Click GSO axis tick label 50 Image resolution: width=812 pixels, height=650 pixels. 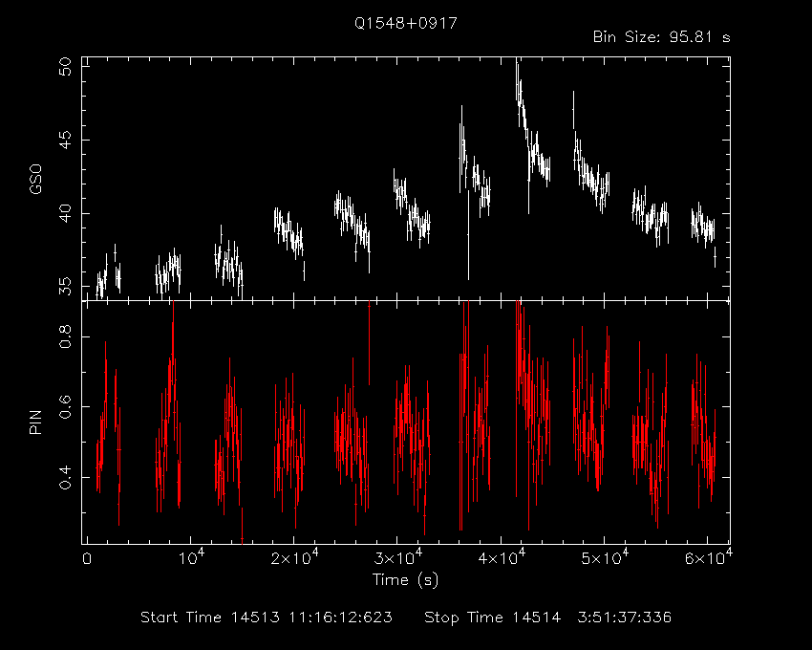(66, 66)
